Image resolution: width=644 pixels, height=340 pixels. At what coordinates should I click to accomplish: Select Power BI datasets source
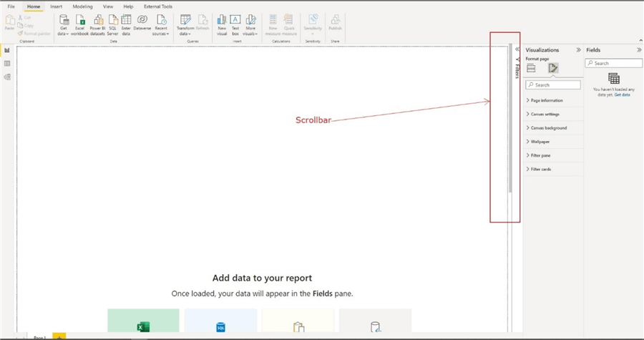[x=98, y=26]
